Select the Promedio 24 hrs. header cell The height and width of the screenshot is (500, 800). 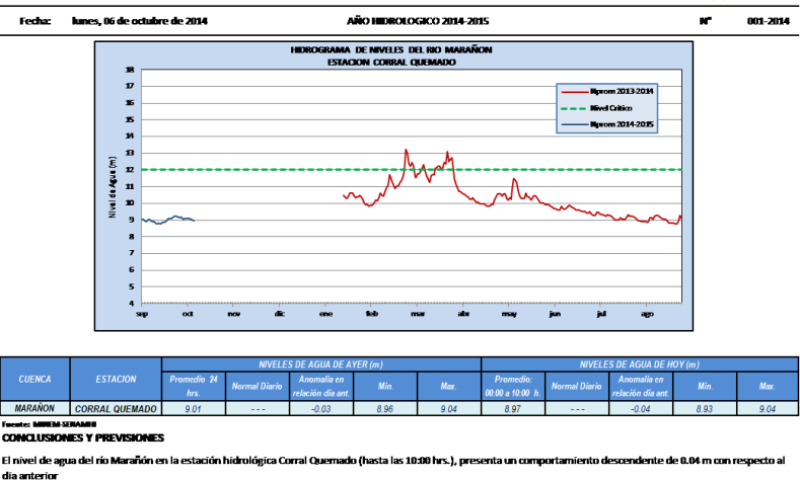point(193,386)
